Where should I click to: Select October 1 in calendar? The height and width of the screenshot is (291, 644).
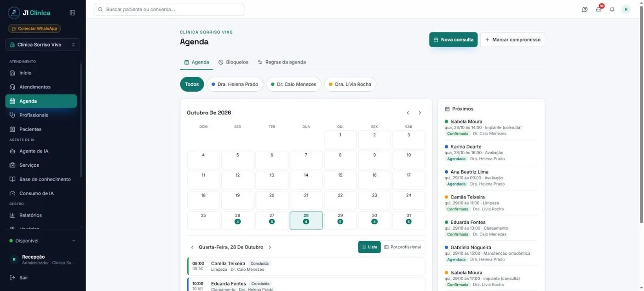click(x=340, y=140)
